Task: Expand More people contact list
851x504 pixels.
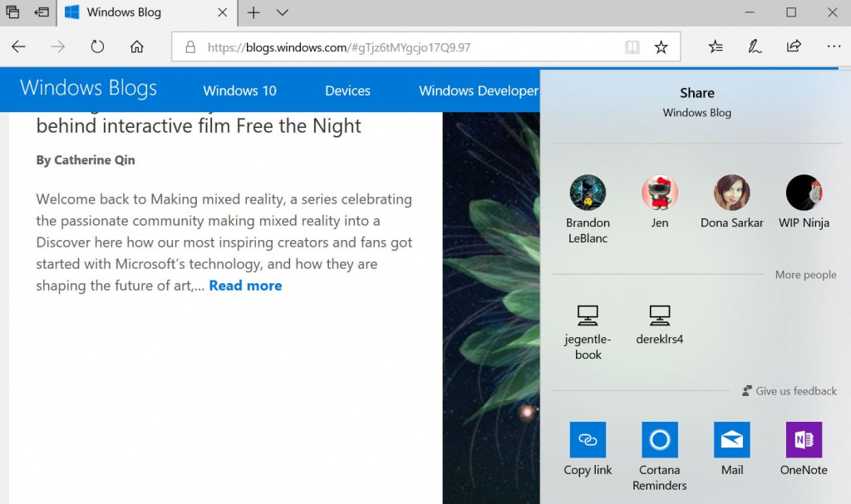Action: pos(805,275)
